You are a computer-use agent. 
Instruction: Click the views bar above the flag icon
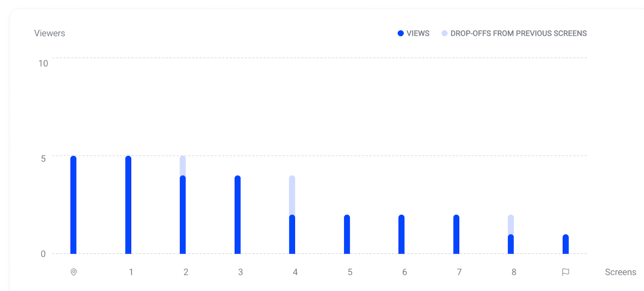[x=566, y=244]
